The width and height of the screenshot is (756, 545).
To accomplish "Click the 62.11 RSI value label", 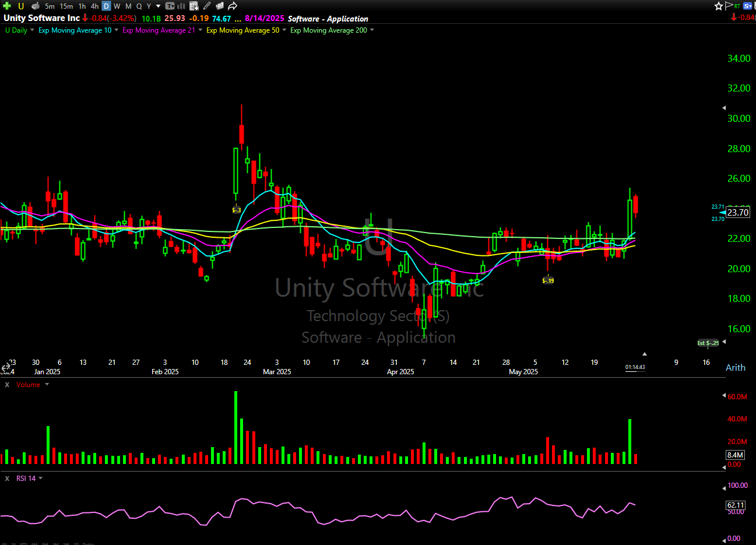I will [x=736, y=505].
